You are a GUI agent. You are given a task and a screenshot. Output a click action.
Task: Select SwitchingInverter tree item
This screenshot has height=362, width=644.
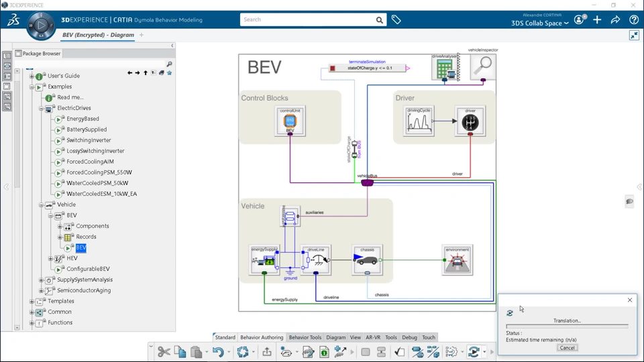[89, 140]
